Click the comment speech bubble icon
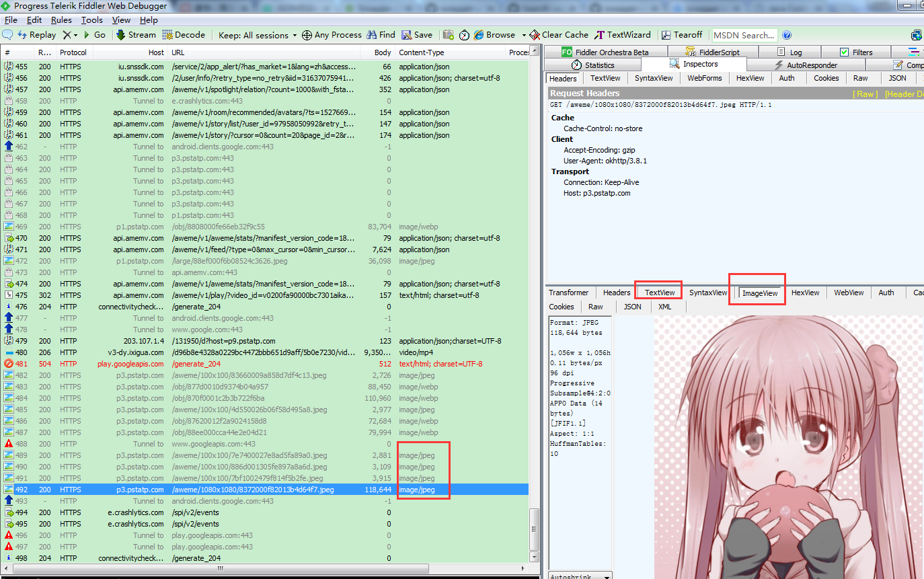This screenshot has width=924, height=579. [x=7, y=35]
